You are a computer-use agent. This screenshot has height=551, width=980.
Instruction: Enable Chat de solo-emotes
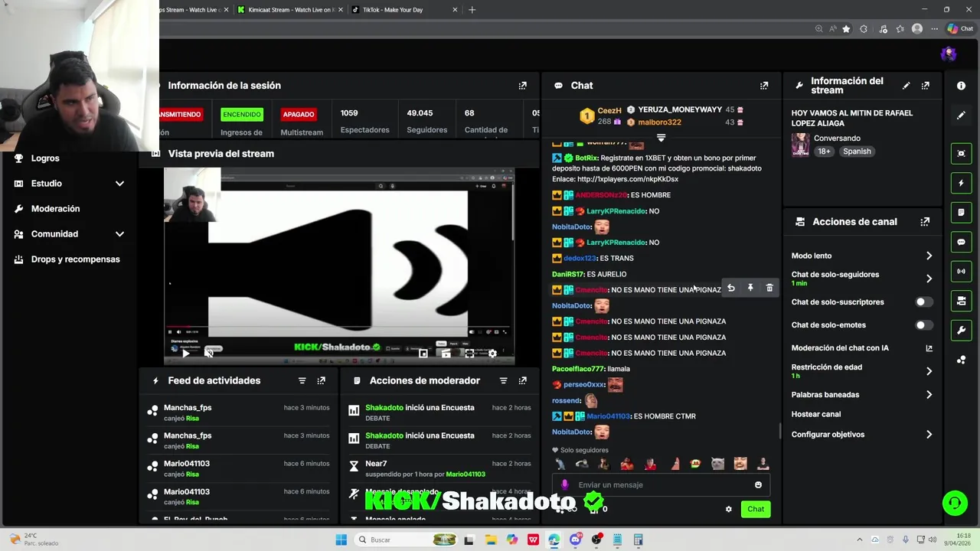click(924, 325)
